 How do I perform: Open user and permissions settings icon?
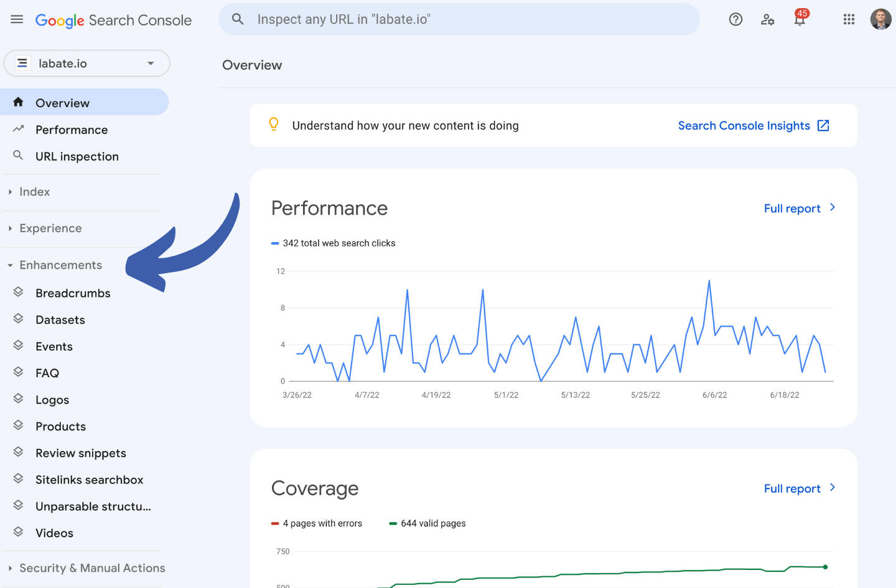768,19
